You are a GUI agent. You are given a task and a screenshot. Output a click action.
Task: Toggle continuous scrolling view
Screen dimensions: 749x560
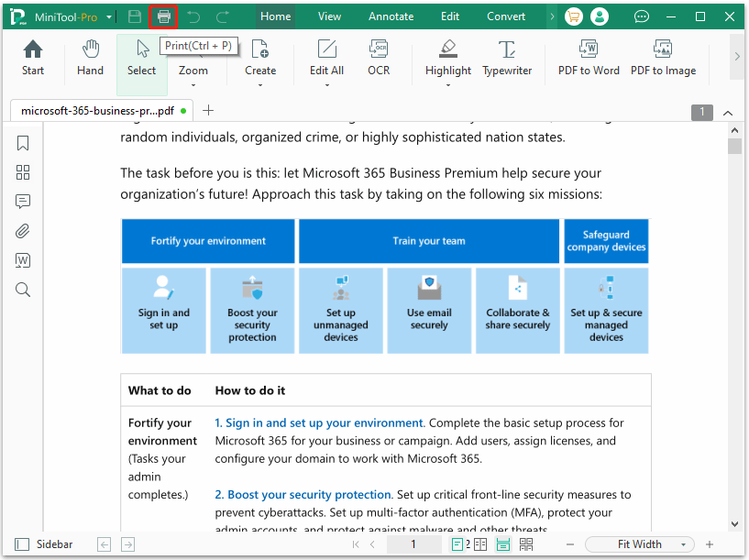[503, 544]
